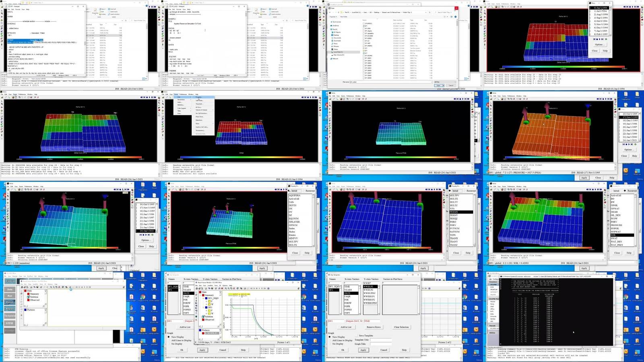The height and width of the screenshot is (362, 644).
Task: Open Case menu in ECLIPSE Office
Action: pyautogui.click(x=21, y=276)
